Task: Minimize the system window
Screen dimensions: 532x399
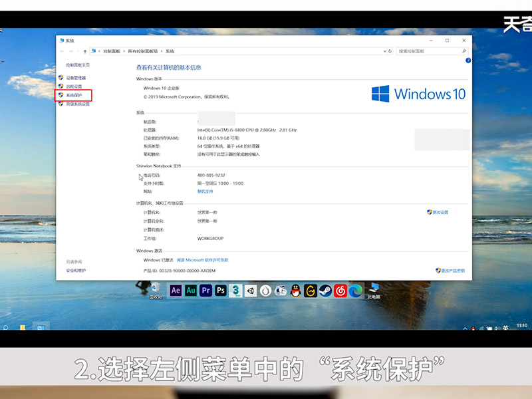Action: (431, 41)
